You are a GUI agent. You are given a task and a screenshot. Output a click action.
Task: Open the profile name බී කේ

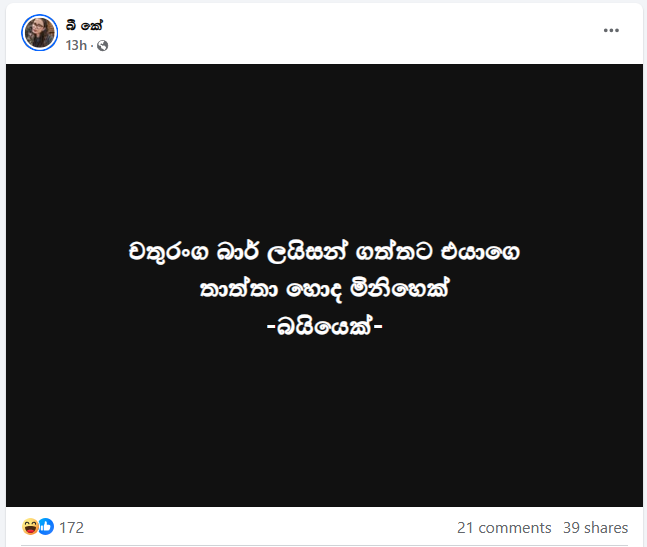coord(85,25)
